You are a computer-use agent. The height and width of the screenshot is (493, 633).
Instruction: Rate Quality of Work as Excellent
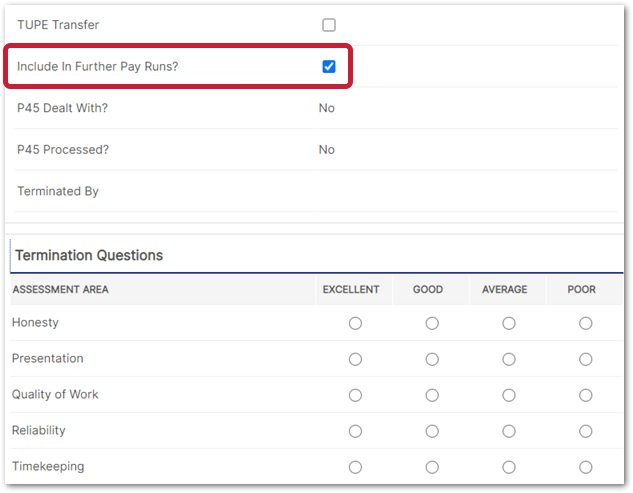(x=355, y=395)
